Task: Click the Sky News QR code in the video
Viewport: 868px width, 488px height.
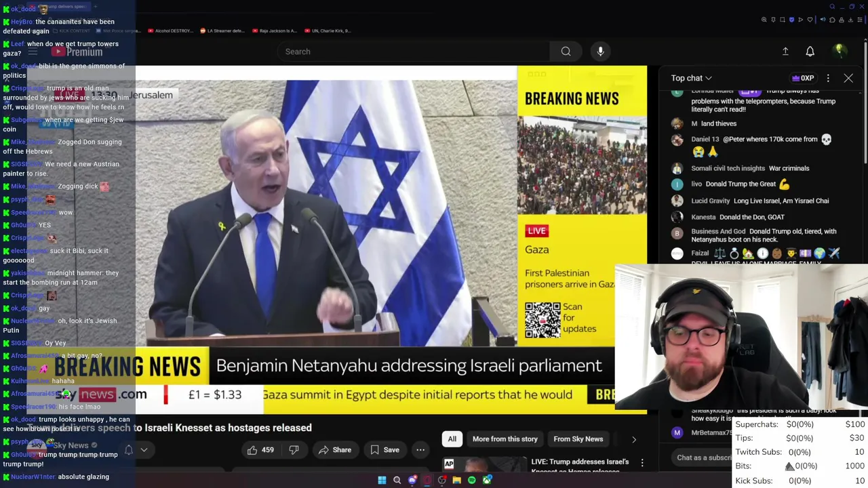Action: click(x=542, y=320)
